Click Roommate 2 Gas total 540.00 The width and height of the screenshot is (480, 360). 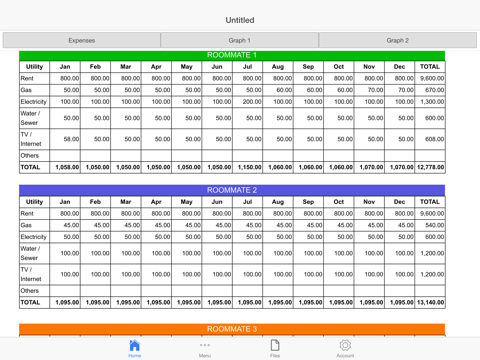pos(430,225)
